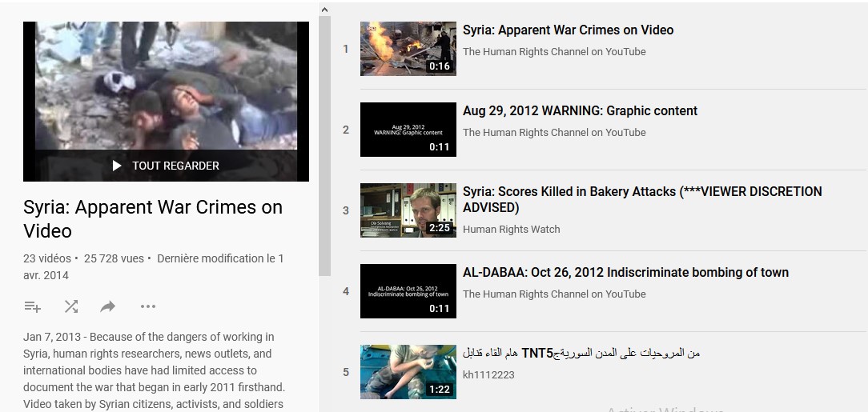Click bakery attacks thumbnail showing 2:25
Image resolution: width=868 pixels, height=412 pixels.
click(408, 210)
